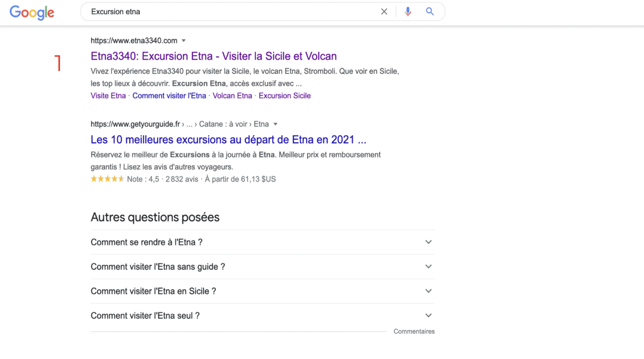Open 'Les 10 meilleures excursions au départ de Etna' result

tap(228, 140)
